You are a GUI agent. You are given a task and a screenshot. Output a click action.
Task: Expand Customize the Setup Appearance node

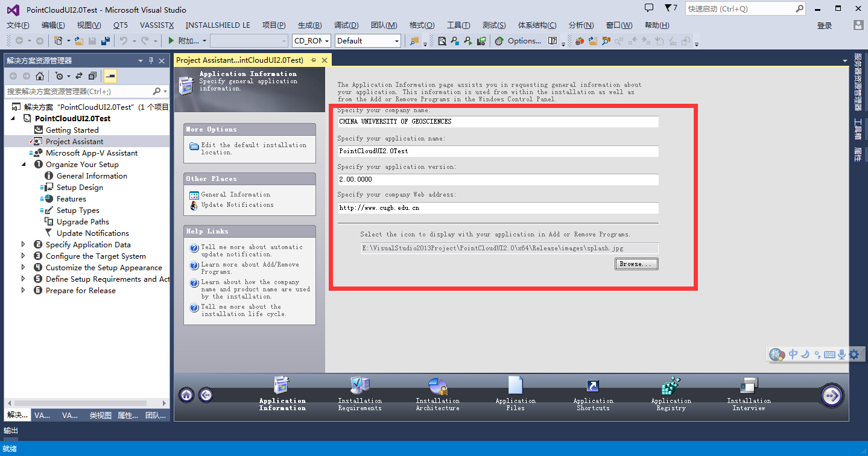point(24,267)
